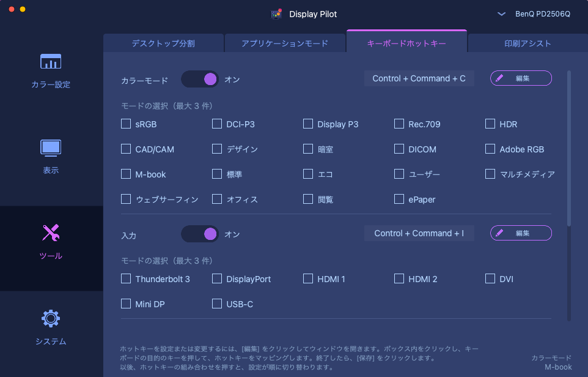Expand the monitor selector chevron
This screenshot has width=588, height=377.
pyautogui.click(x=501, y=14)
